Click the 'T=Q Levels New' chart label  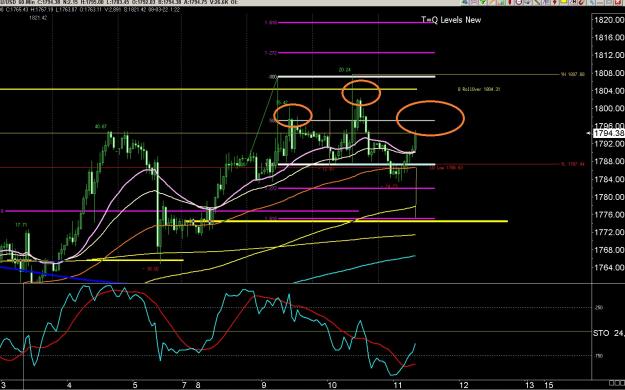coord(451,20)
